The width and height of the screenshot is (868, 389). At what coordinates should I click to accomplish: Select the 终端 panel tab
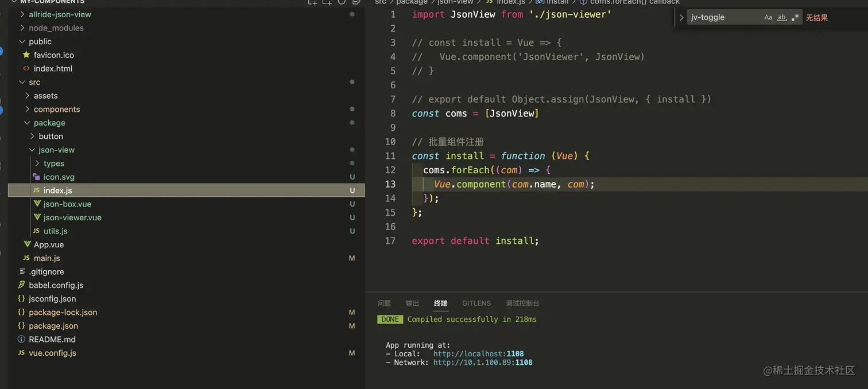click(x=440, y=303)
